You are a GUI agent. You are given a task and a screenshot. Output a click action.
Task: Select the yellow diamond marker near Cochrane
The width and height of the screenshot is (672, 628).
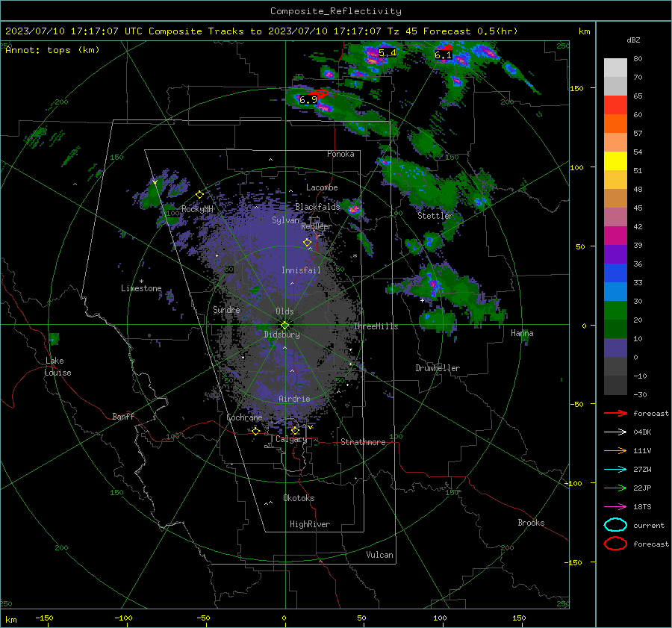pos(256,431)
